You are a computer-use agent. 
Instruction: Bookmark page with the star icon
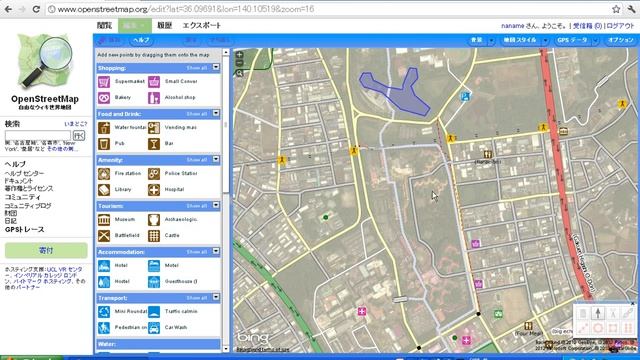[616, 9]
